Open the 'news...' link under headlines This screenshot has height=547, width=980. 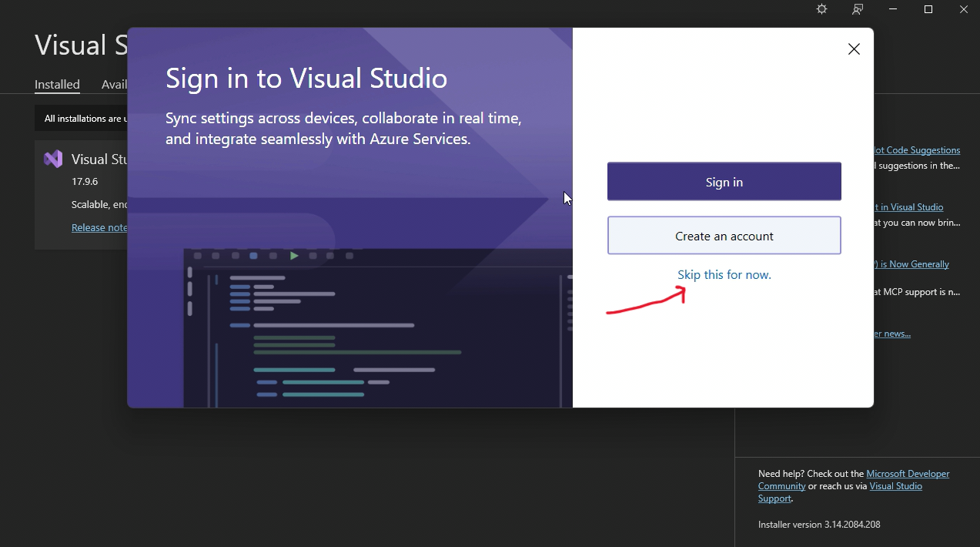point(892,334)
